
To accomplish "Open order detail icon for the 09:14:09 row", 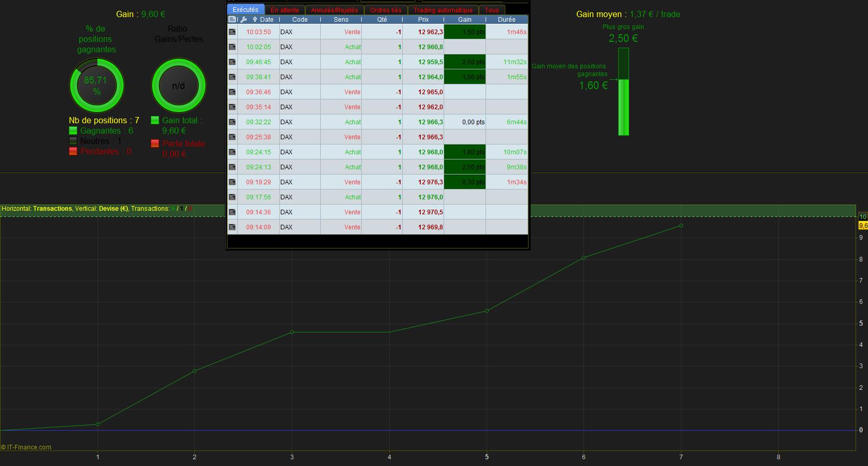I will [x=232, y=227].
